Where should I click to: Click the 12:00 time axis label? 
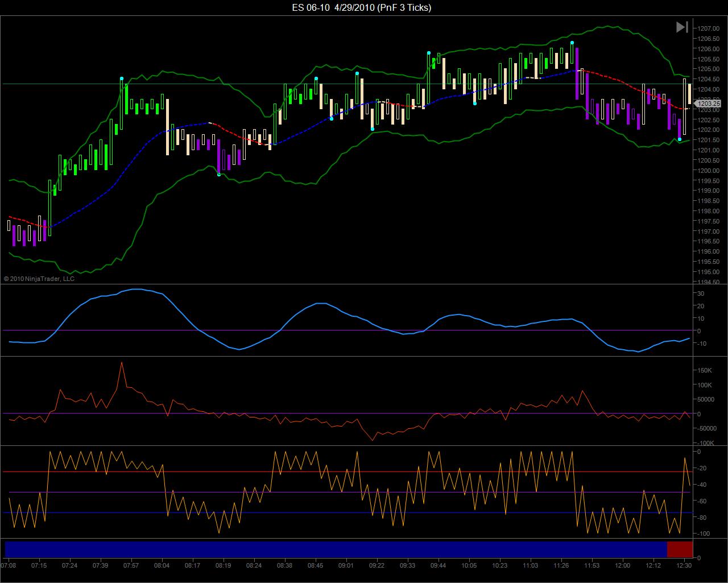tap(623, 565)
